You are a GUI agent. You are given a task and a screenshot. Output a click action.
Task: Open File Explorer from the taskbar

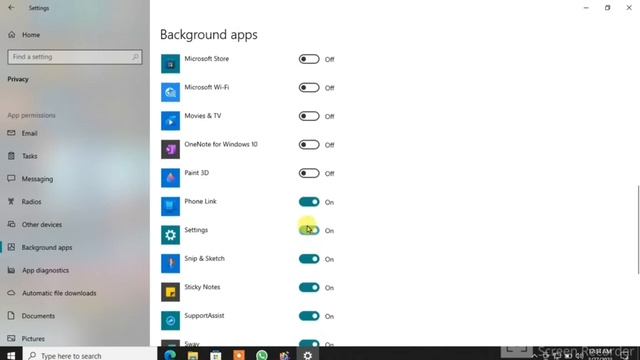(193, 355)
